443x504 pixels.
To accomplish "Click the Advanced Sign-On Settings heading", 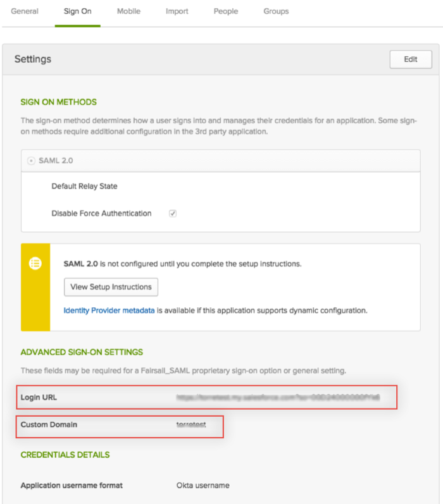I will pyautogui.click(x=82, y=352).
